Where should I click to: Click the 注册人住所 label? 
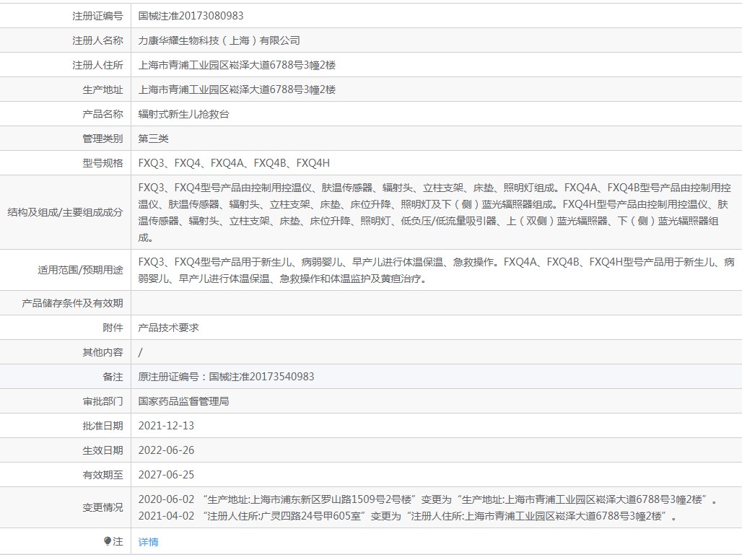[x=97, y=65]
